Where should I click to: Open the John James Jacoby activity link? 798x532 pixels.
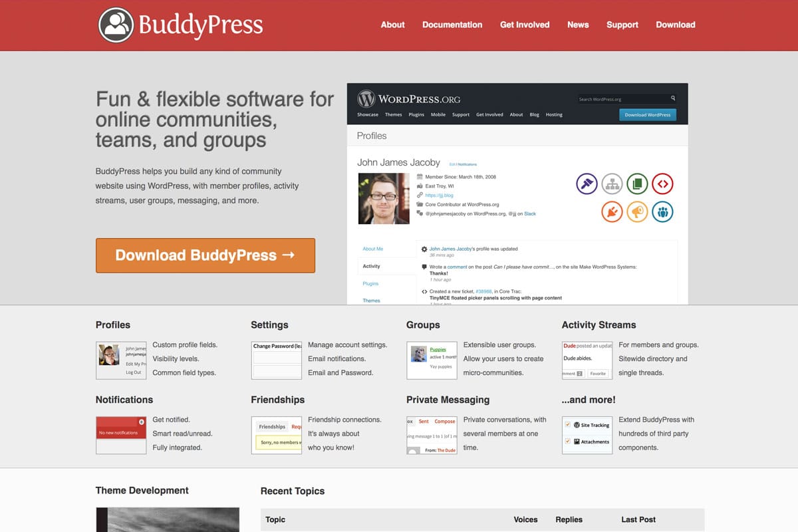pos(451,249)
